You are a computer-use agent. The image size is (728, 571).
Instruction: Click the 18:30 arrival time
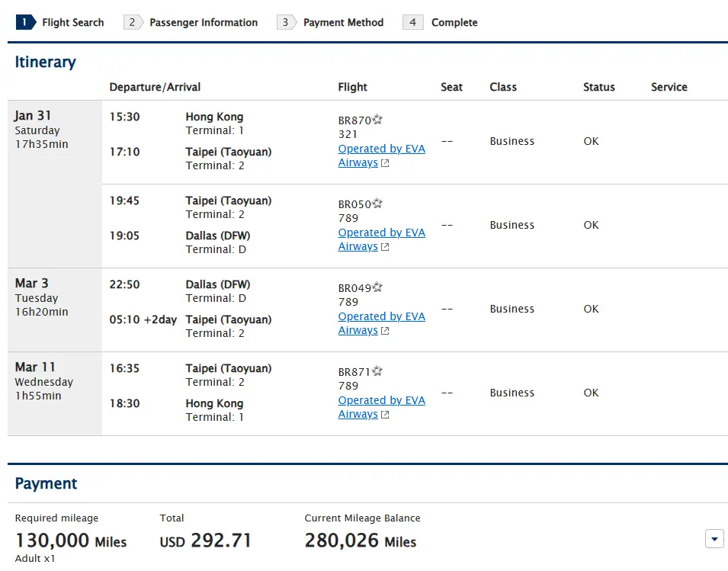124,403
